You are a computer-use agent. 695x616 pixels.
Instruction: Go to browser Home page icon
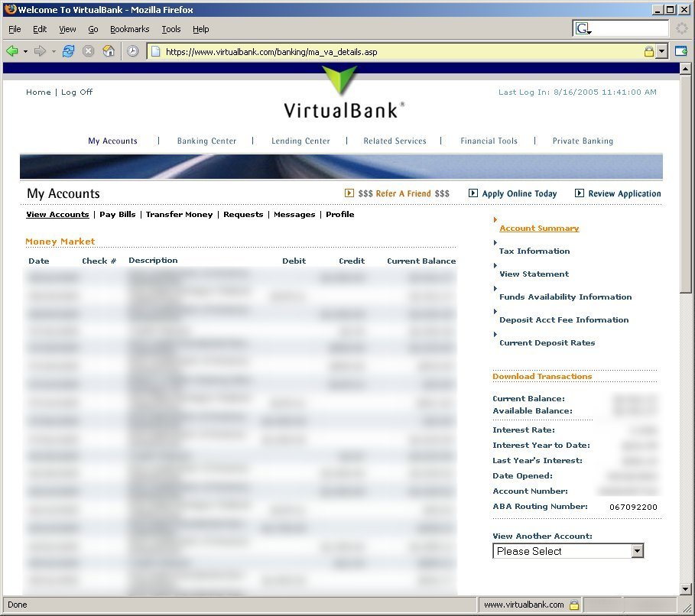point(109,51)
